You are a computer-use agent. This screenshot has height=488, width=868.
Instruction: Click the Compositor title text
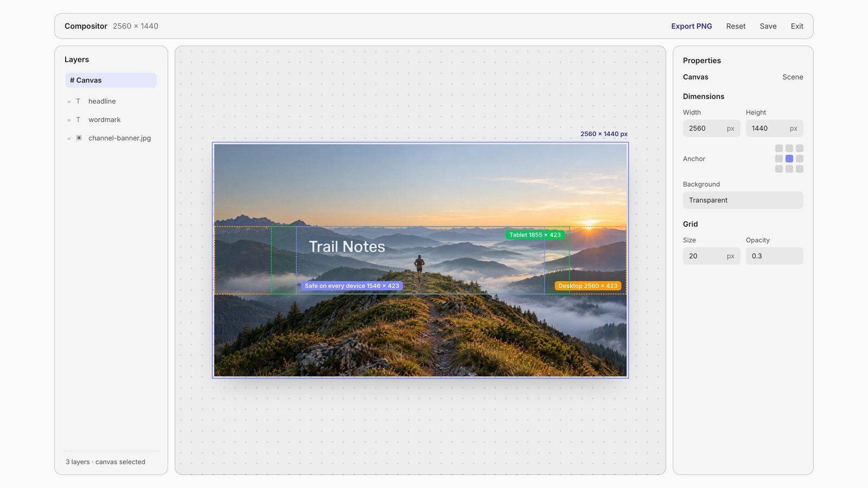coord(86,26)
